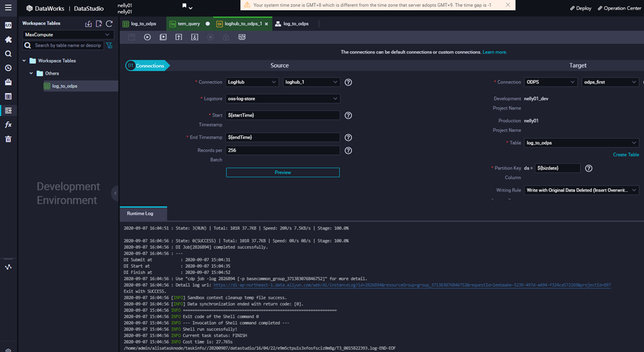Open the MaxCompute engine dropdown

[x=68, y=34]
